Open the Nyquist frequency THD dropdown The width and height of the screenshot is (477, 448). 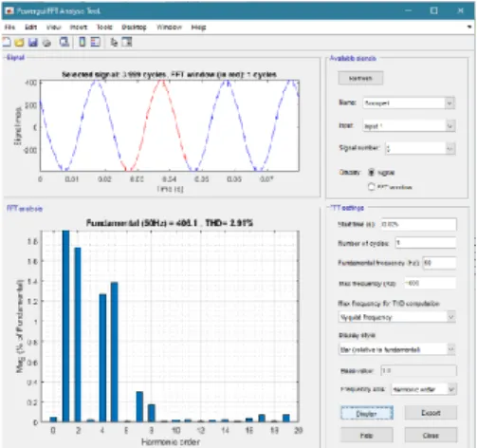[396, 317]
